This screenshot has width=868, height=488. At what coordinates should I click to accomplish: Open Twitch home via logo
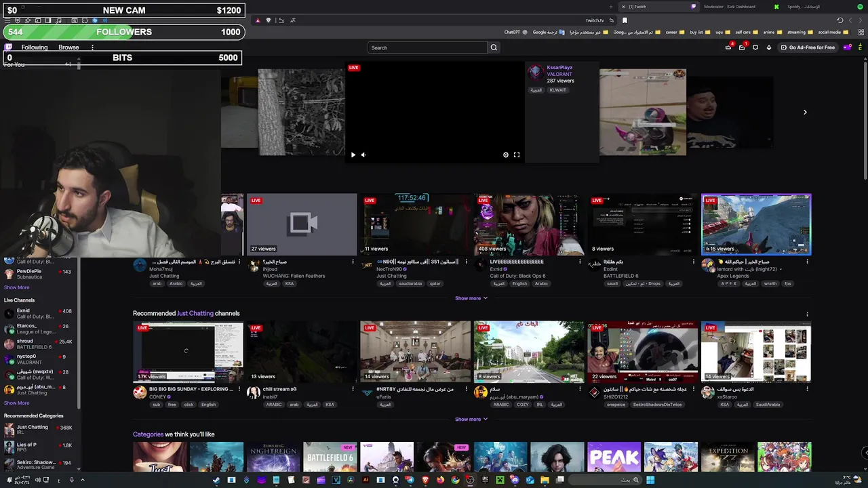[9, 47]
